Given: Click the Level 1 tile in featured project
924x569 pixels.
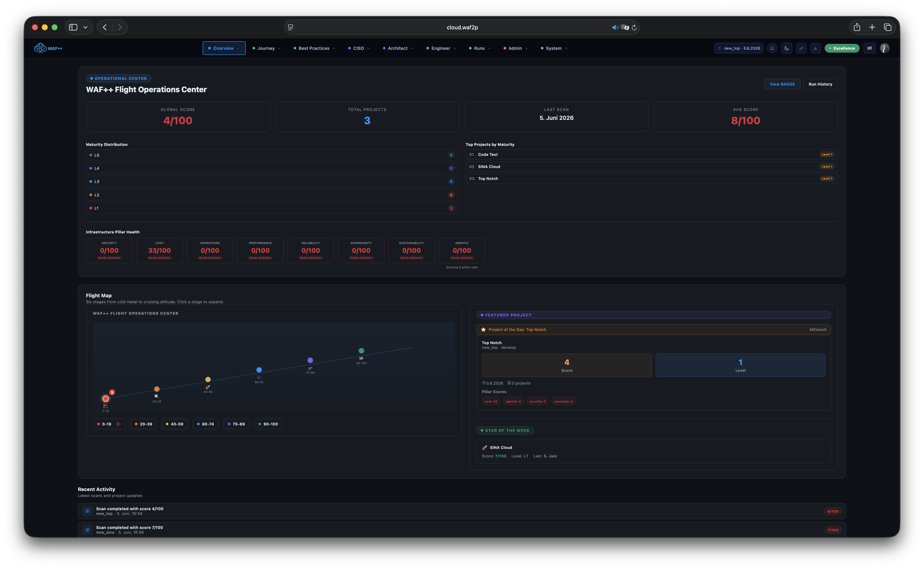Looking at the screenshot, I should [740, 365].
